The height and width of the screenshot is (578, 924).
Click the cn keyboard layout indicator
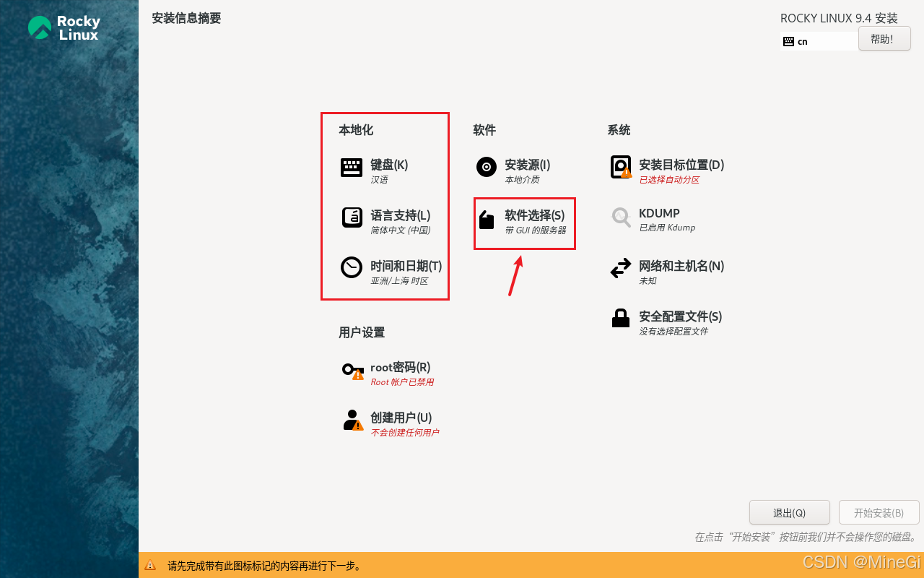[819, 41]
